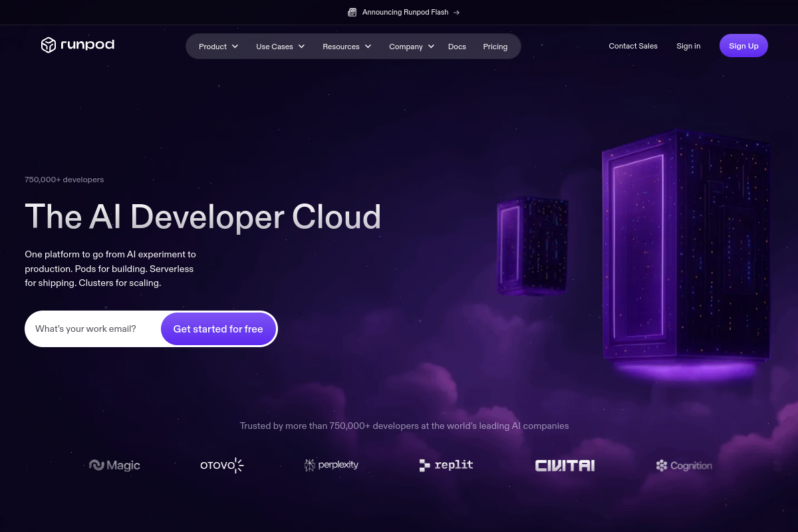The width and height of the screenshot is (798, 532).
Task: Click the Replit company logo
Action: coord(446,465)
